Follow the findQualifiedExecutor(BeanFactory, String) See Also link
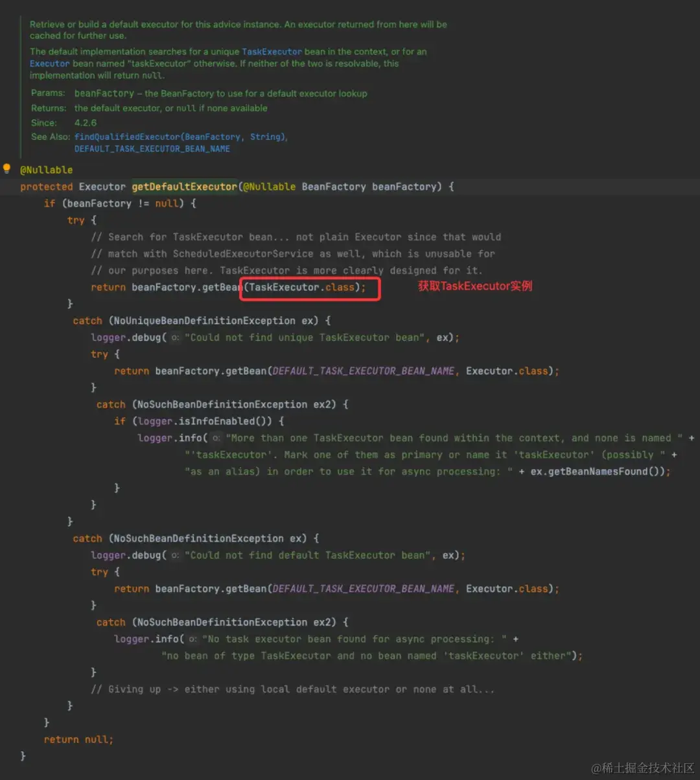700x780 pixels. coord(181,137)
